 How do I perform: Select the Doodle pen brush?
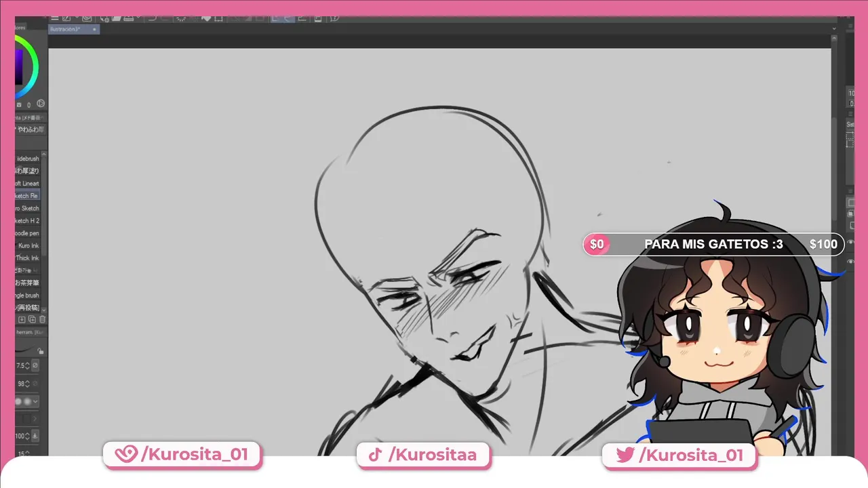28,234
